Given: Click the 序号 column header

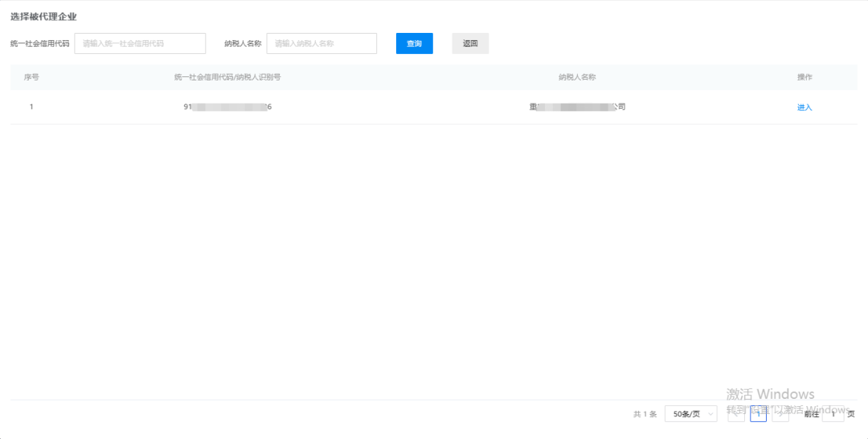Looking at the screenshot, I should click(31, 77).
